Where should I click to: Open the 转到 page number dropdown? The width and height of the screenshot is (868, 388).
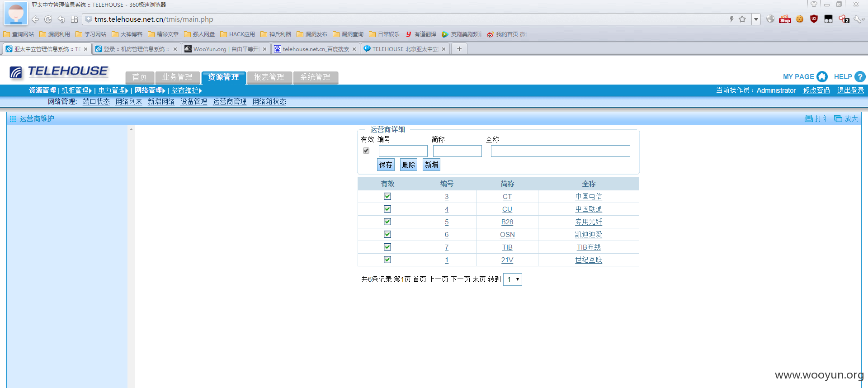pyautogui.click(x=513, y=279)
